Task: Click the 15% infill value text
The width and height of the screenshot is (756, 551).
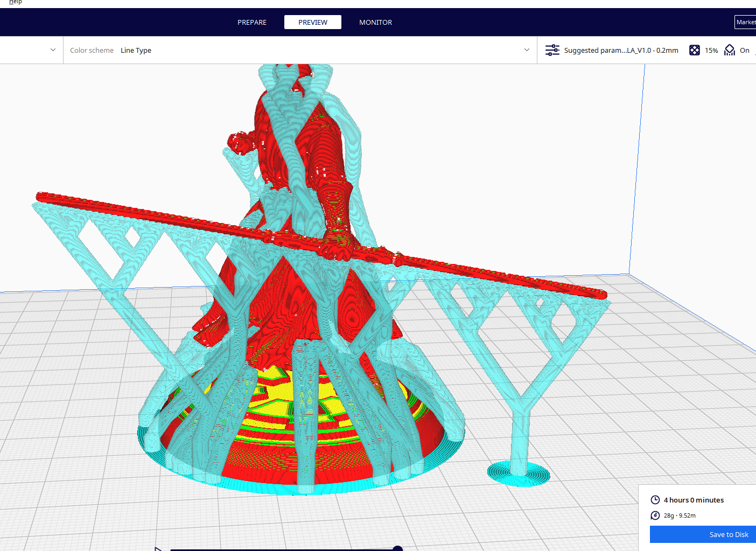Action: click(x=712, y=50)
